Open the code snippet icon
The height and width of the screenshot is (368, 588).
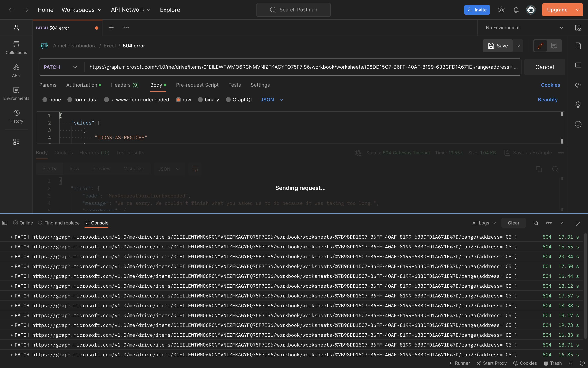pyautogui.click(x=578, y=85)
